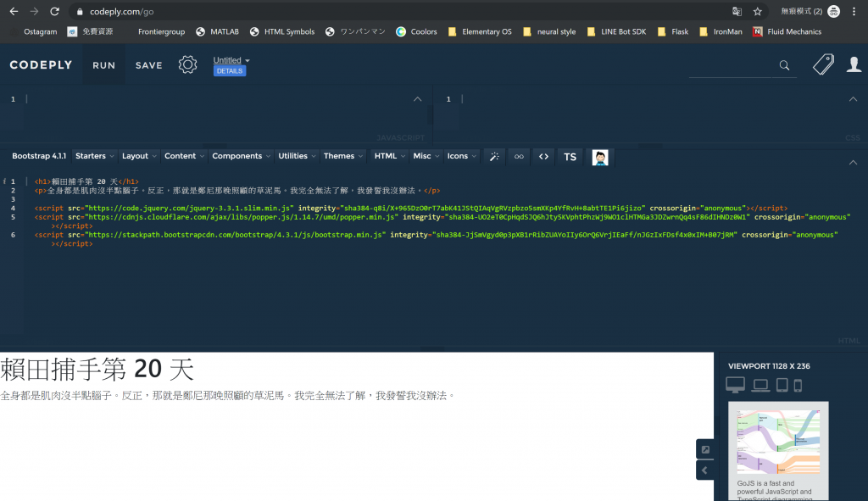Open the tags icon in header
868x501 pixels.
(823, 64)
